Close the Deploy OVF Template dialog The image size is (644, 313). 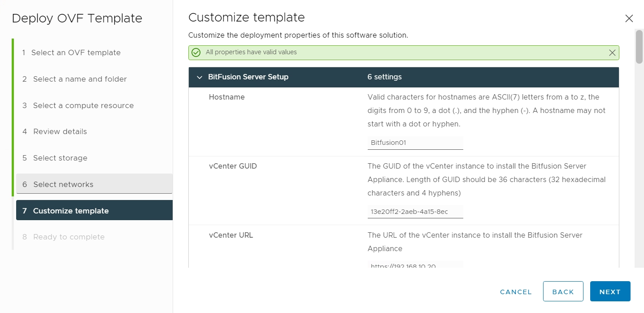coord(629,18)
